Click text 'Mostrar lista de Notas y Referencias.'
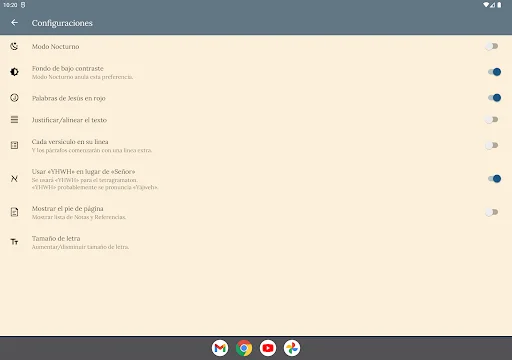The height and width of the screenshot is (360, 512). click(79, 217)
